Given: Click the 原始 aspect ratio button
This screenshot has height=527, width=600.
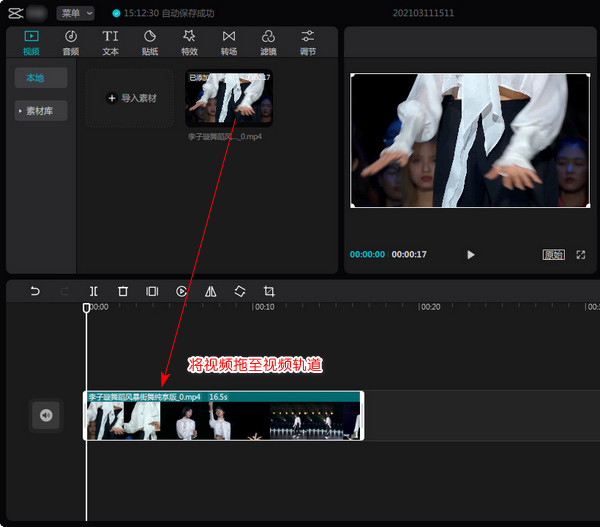Looking at the screenshot, I should (553, 255).
